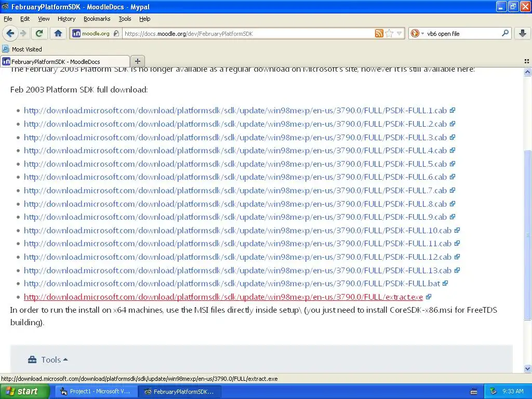This screenshot has height=399, width=532.
Task: Click the padlock security icon in address bar
Action: 116,34
